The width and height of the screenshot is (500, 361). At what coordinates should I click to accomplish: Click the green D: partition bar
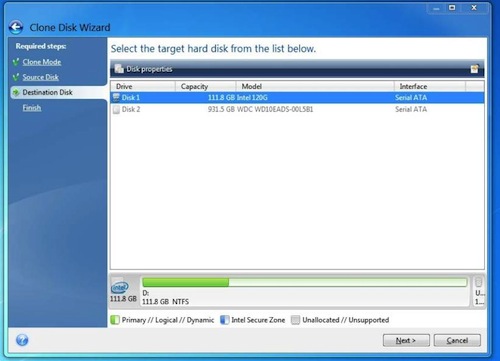305,282
